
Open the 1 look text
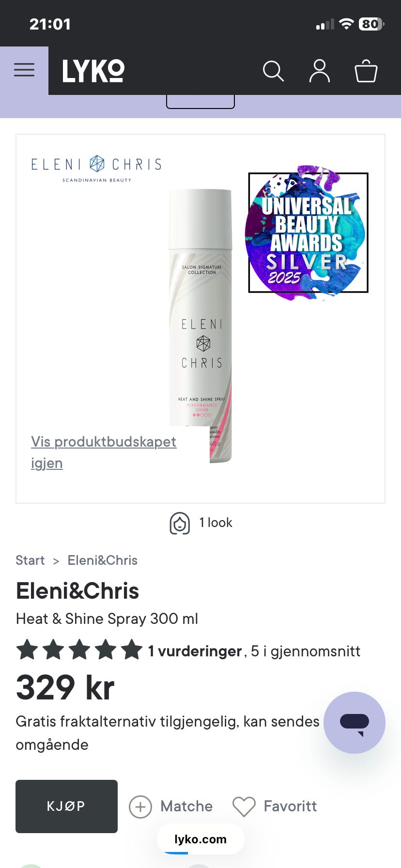pos(216,523)
